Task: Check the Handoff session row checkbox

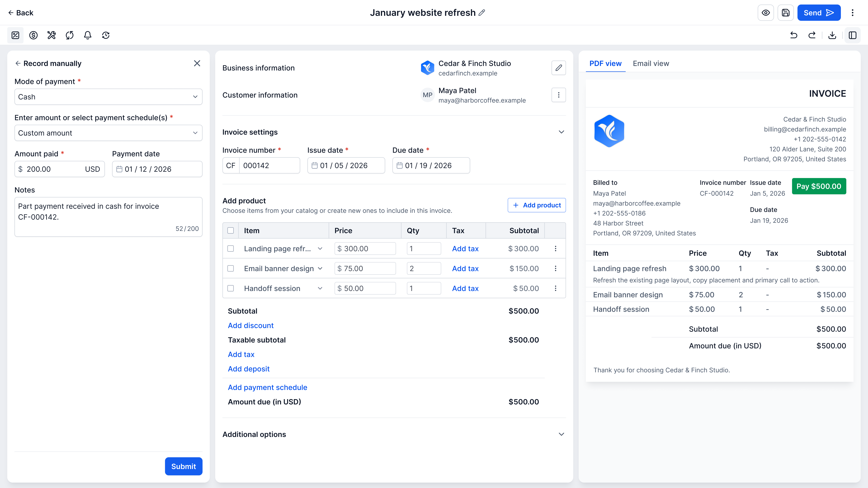Action: pyautogui.click(x=230, y=288)
